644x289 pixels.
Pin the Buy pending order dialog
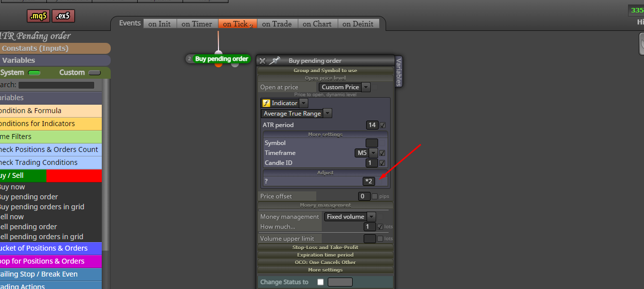(275, 61)
